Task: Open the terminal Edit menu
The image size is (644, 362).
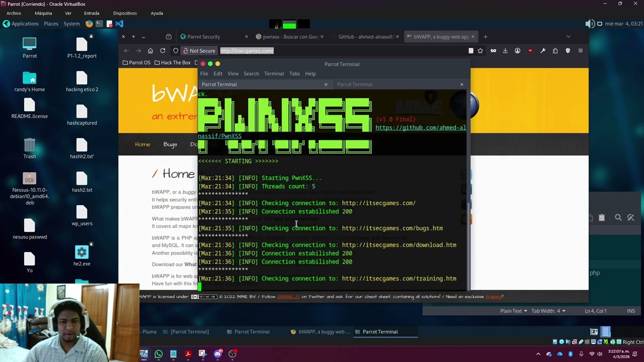Action: (218, 74)
